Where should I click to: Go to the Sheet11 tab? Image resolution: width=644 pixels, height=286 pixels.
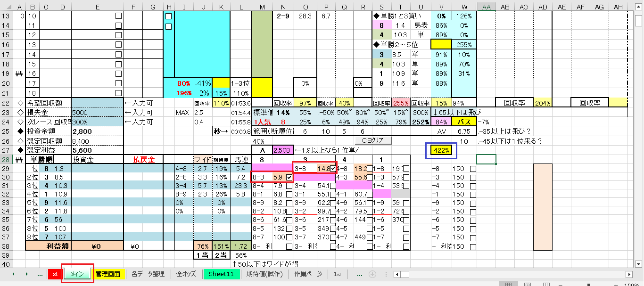click(x=221, y=274)
